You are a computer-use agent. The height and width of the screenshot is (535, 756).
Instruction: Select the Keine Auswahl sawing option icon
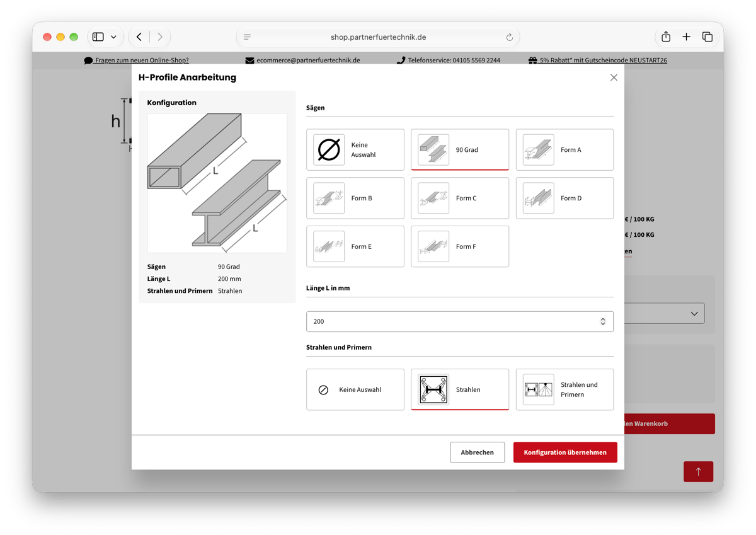pyautogui.click(x=329, y=150)
